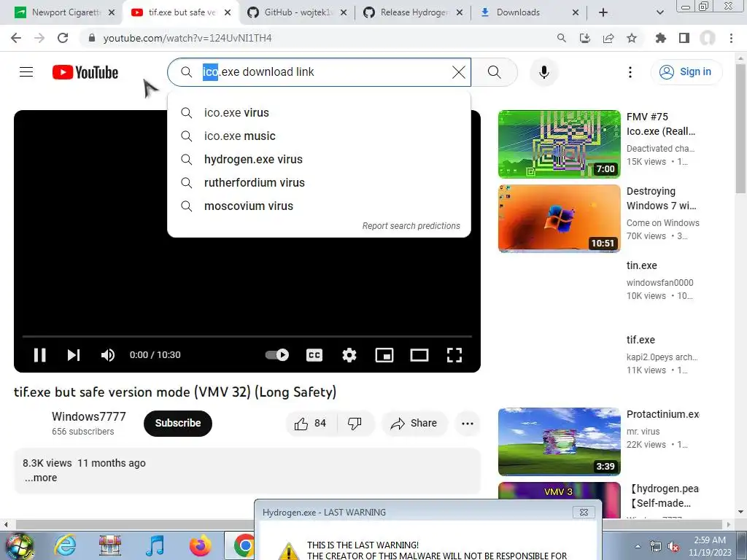Image resolution: width=747 pixels, height=560 pixels.
Task: Click the video progress bar
Action: [x=247, y=336]
